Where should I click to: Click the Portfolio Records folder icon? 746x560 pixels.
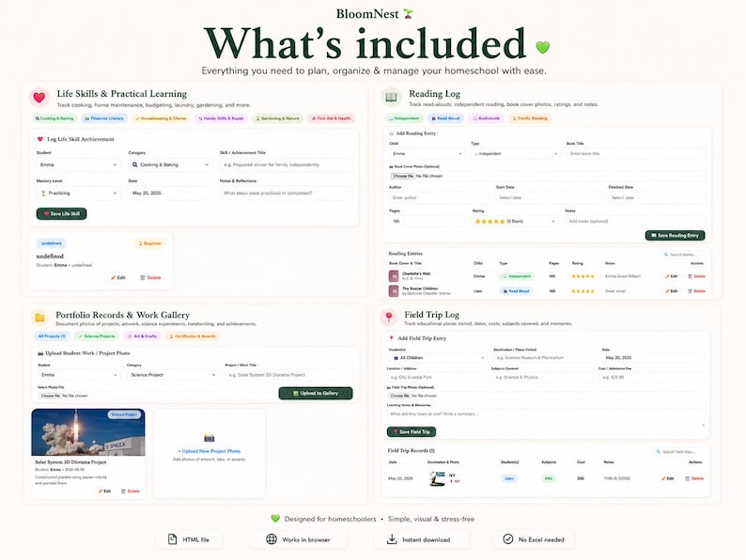tap(40, 318)
